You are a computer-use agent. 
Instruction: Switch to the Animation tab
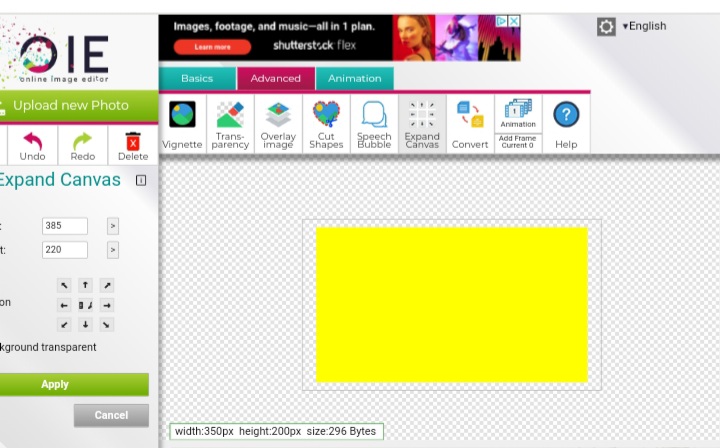tap(354, 78)
